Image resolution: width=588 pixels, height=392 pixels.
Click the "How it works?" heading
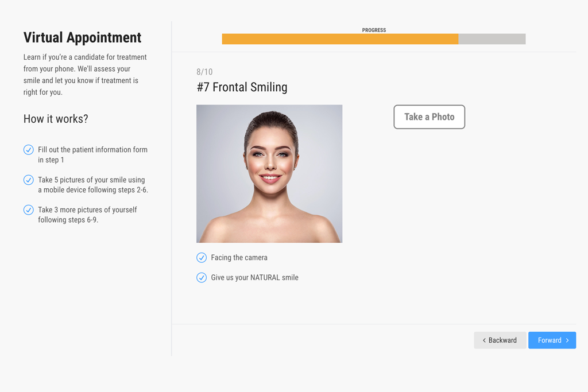56,119
